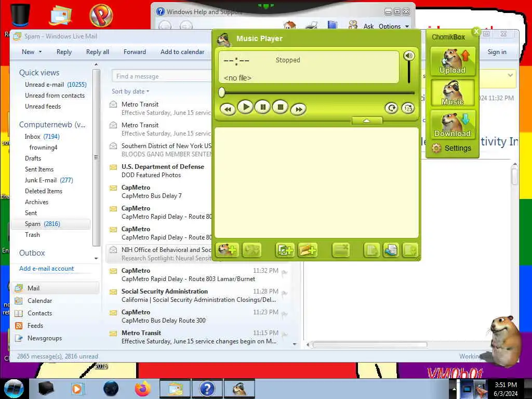
Task: Toggle shuffle order (123) in Music Player
Action: 408,108
